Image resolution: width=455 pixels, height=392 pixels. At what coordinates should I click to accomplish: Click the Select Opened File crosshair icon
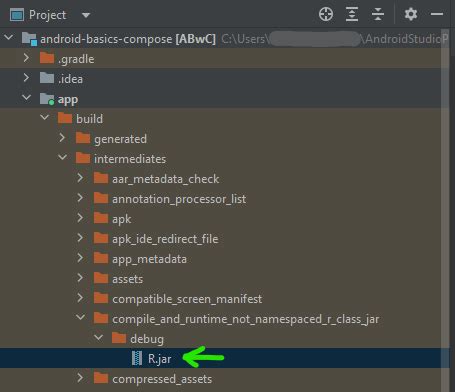coord(326,14)
